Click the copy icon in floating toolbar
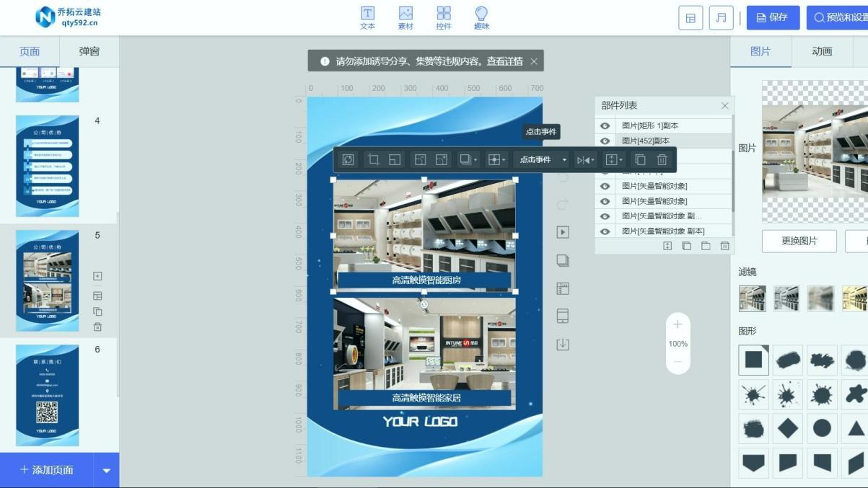The width and height of the screenshot is (868, 488). tap(640, 159)
